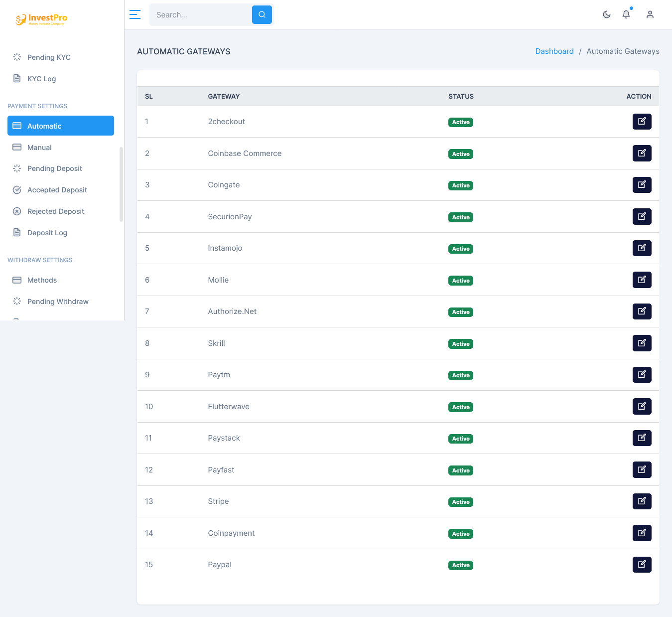Edit the Coinbase Commerce gateway
This screenshot has height=617, width=672.
click(642, 153)
